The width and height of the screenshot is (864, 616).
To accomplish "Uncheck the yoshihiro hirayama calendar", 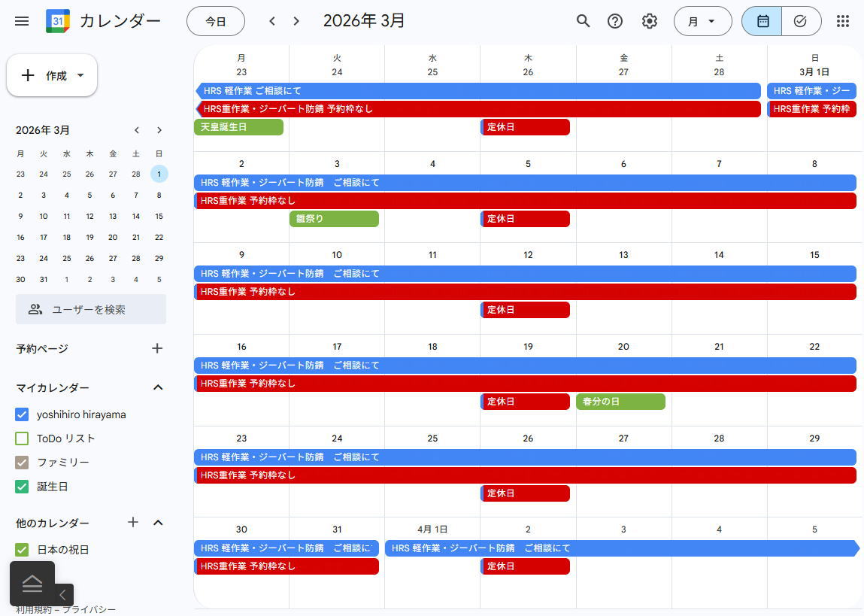I will 22,414.
